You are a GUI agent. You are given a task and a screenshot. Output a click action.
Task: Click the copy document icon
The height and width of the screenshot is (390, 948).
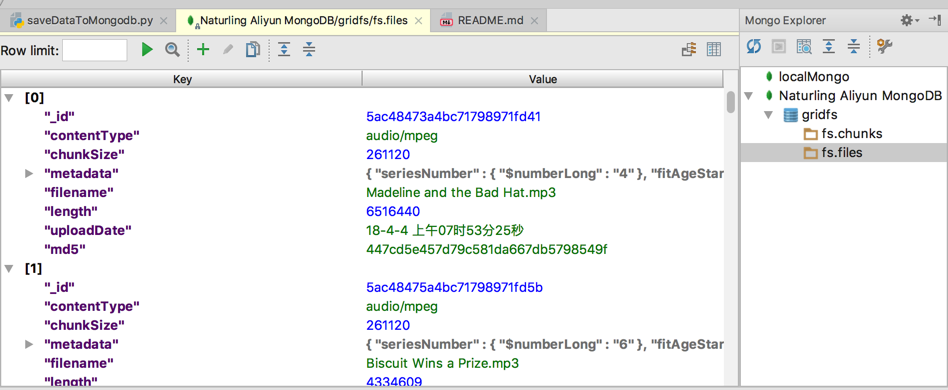[x=253, y=50]
